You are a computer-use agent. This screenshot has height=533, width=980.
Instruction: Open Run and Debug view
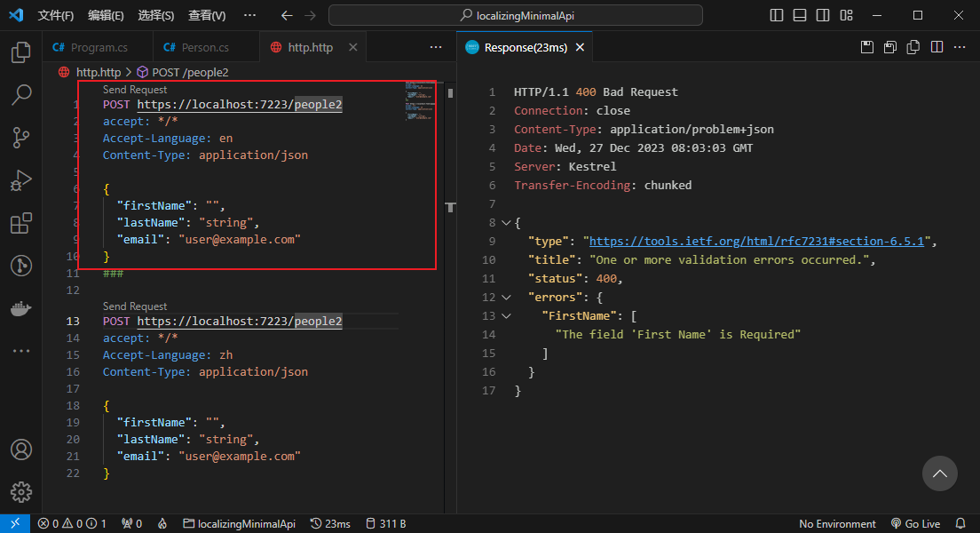(x=21, y=180)
